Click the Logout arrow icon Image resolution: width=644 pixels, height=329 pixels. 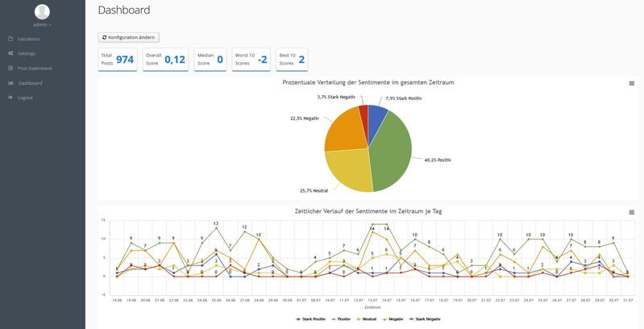click(10, 98)
